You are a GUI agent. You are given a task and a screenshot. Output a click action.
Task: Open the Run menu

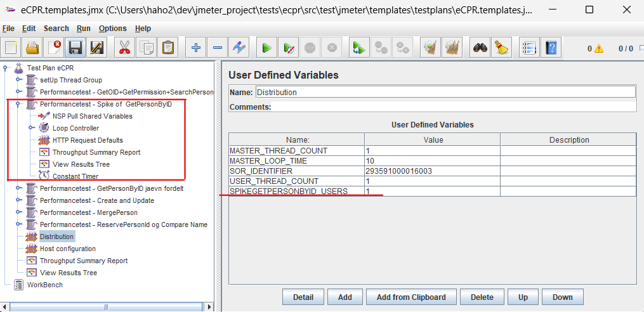tap(84, 29)
